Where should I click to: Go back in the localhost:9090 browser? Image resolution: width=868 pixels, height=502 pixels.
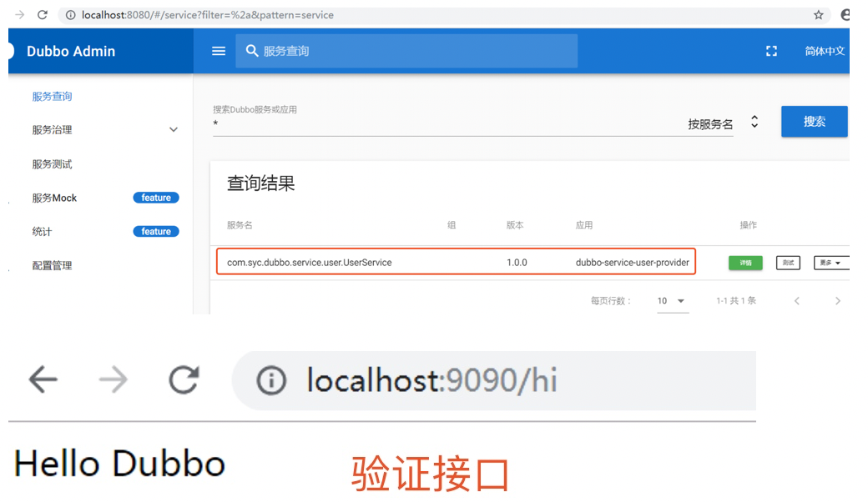click(x=43, y=379)
